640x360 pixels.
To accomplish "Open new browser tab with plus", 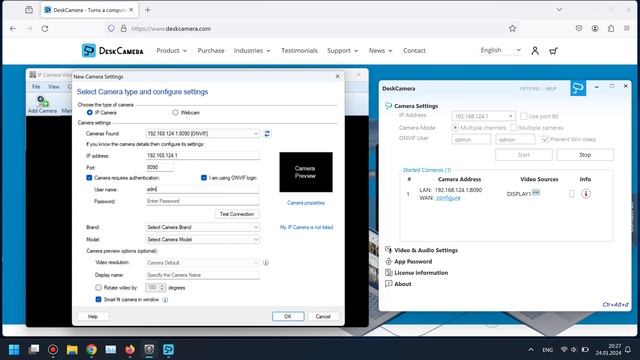I will [148, 10].
